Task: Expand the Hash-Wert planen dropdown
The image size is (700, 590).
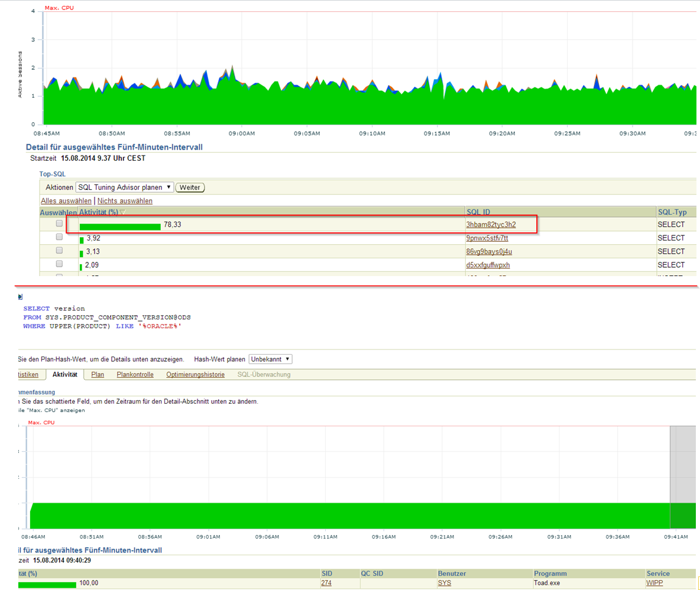Action: [x=270, y=359]
